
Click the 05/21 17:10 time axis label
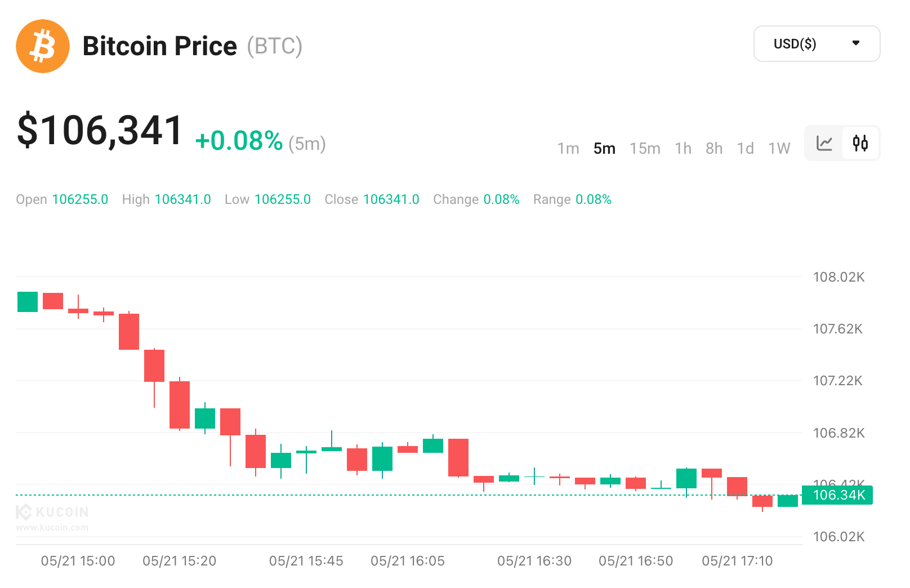coord(737,561)
